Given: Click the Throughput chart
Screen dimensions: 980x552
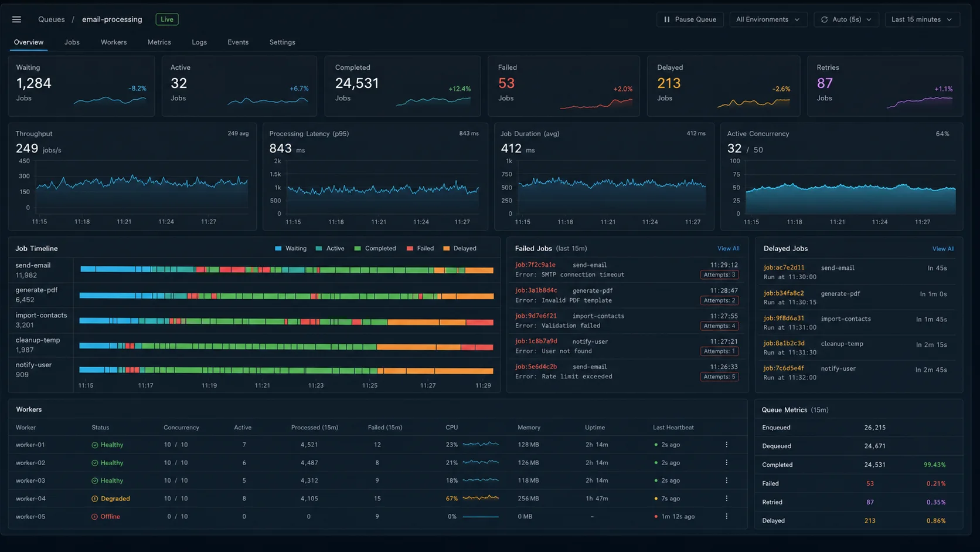Looking at the screenshot, I should tap(142, 187).
